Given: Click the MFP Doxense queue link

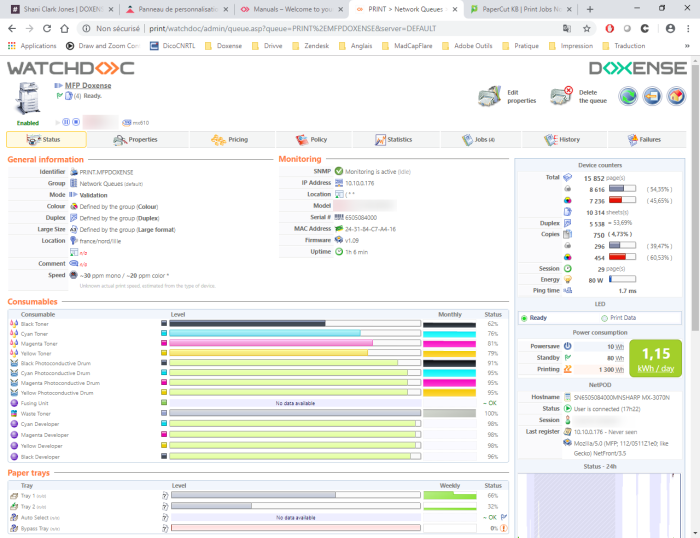Looking at the screenshot, I should [86, 85].
